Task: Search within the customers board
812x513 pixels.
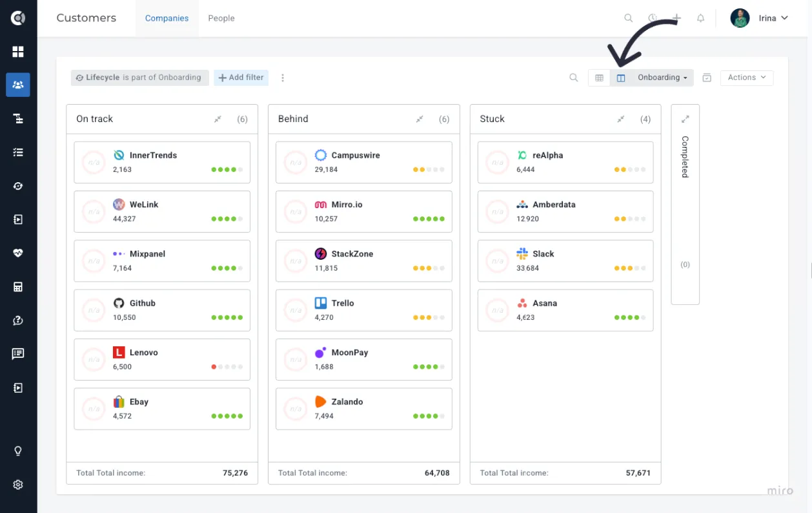Action: pos(573,78)
